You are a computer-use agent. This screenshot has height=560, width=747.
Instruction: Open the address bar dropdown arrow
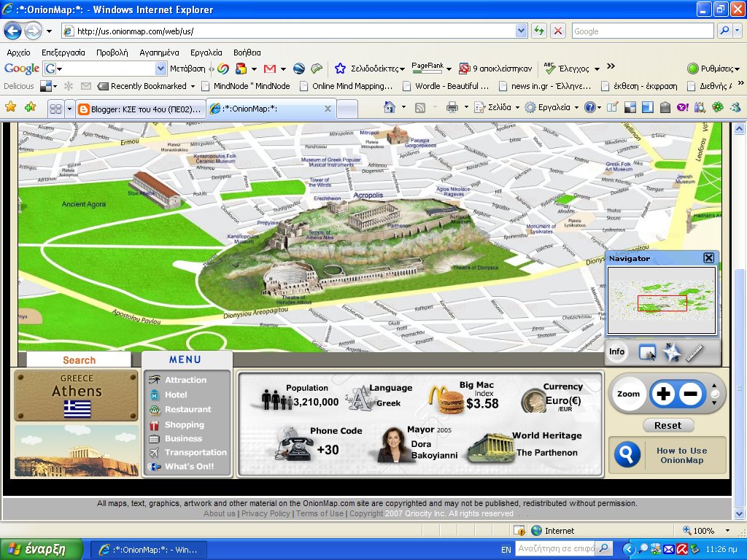tap(520, 31)
